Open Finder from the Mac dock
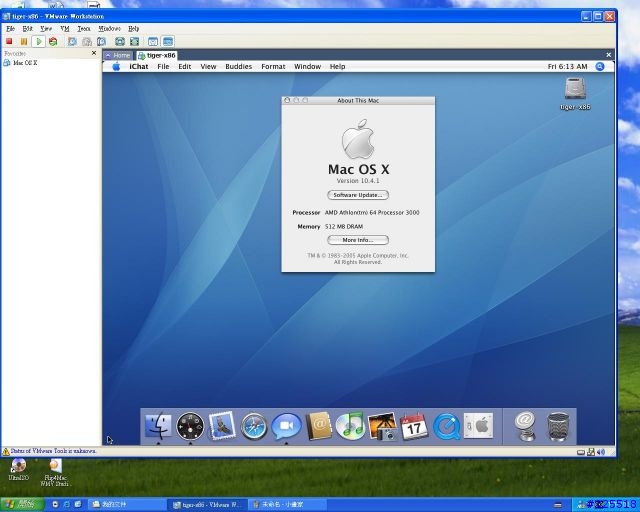 [x=158, y=426]
